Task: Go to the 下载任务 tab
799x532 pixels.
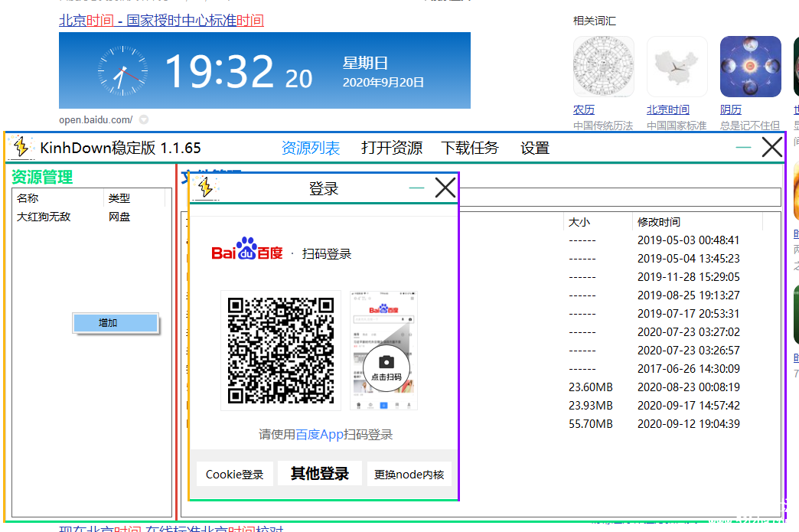Action: tap(470, 148)
